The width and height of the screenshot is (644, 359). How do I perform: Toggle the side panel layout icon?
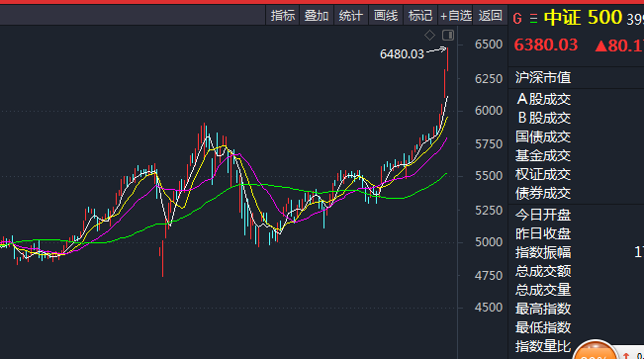click(x=448, y=36)
